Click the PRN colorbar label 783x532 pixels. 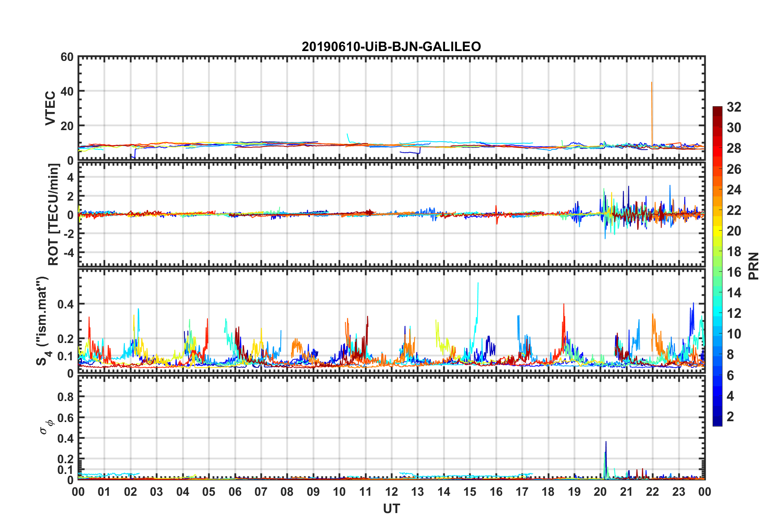click(753, 266)
